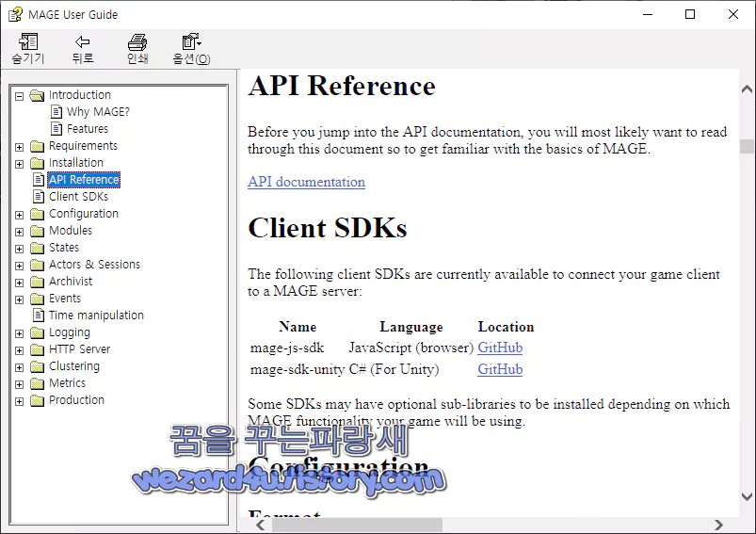Select the Production topic label
The image size is (756, 534).
point(76,400)
